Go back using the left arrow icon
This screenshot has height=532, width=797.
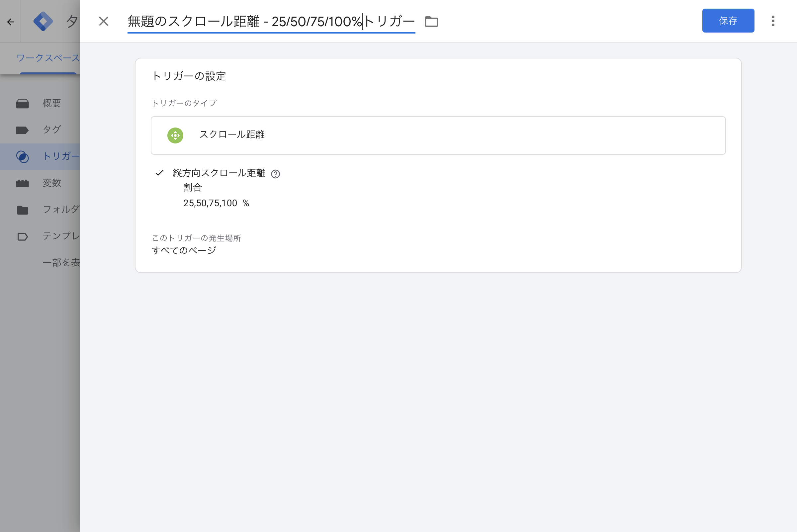(11, 22)
